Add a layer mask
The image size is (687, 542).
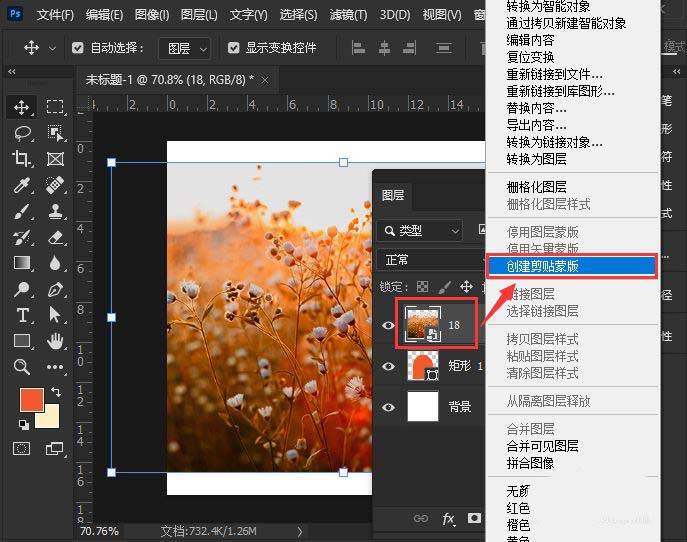(474, 519)
